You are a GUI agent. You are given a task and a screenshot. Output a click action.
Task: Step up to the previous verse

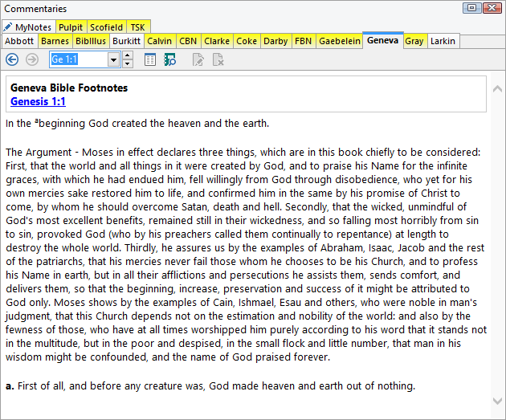128,55
